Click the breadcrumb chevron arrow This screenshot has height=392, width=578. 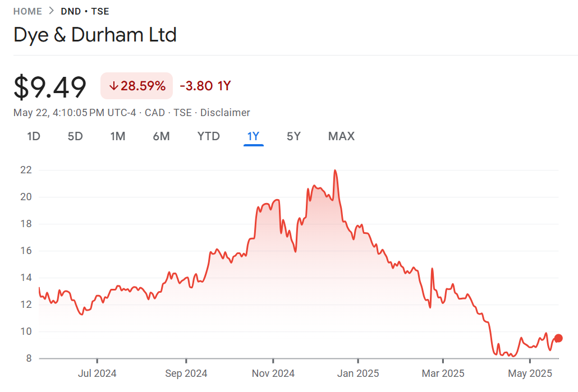click(x=51, y=11)
